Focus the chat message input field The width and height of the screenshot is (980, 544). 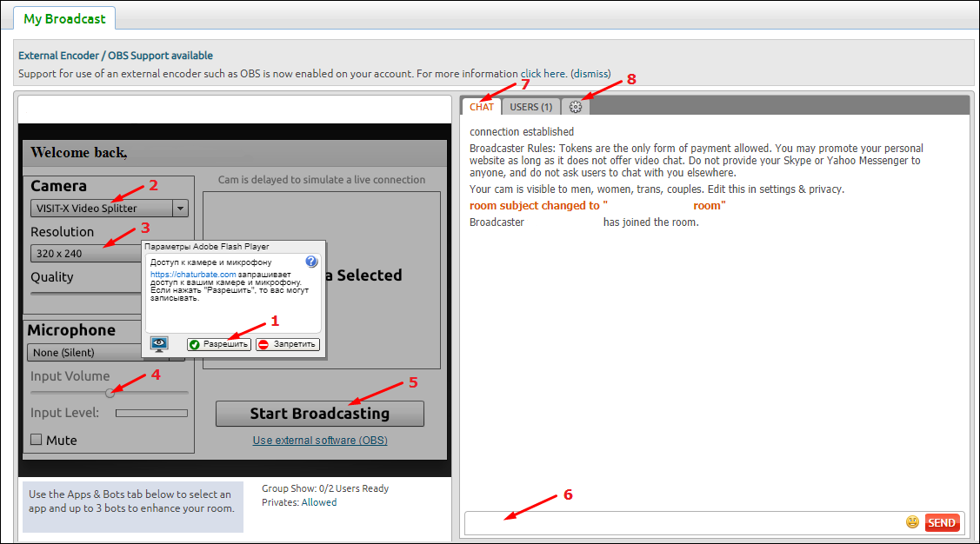pos(683,523)
